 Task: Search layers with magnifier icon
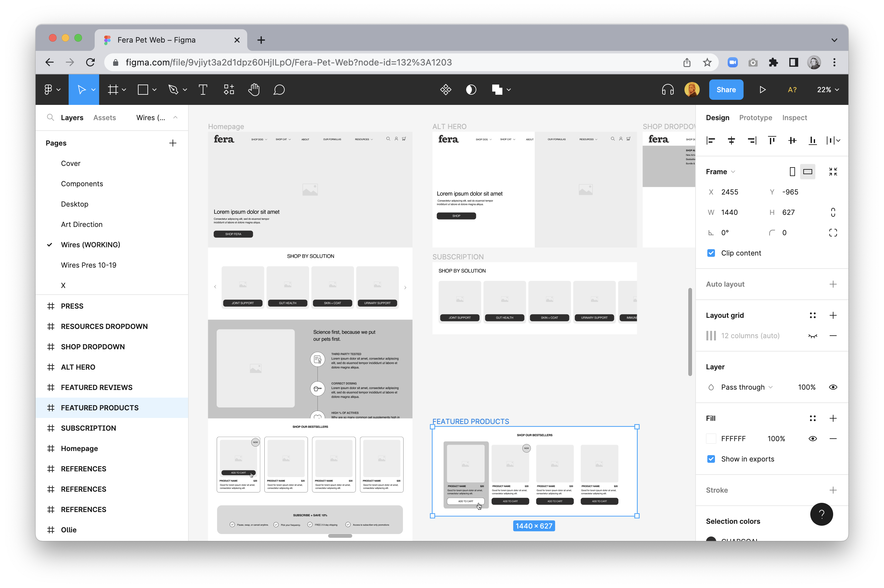tap(50, 117)
